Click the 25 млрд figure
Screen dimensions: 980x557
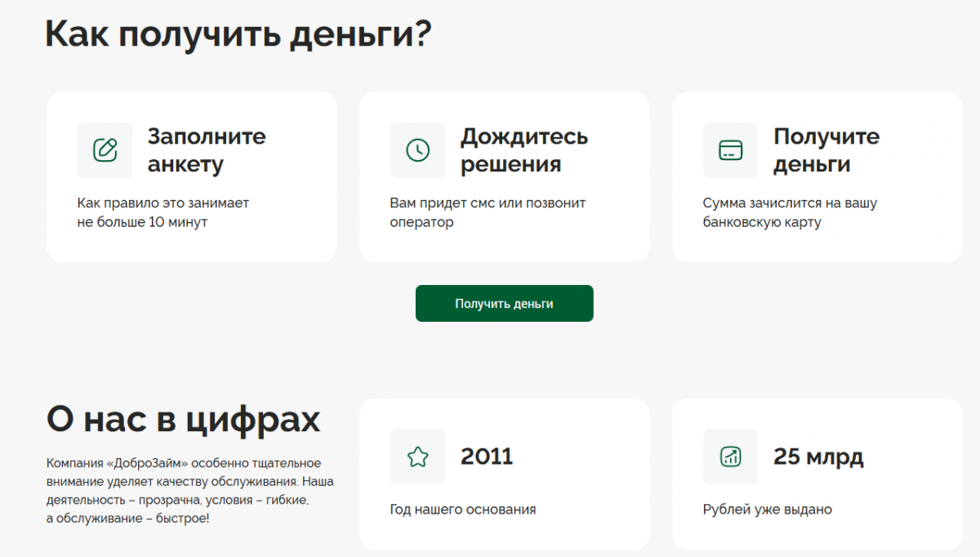click(x=818, y=457)
